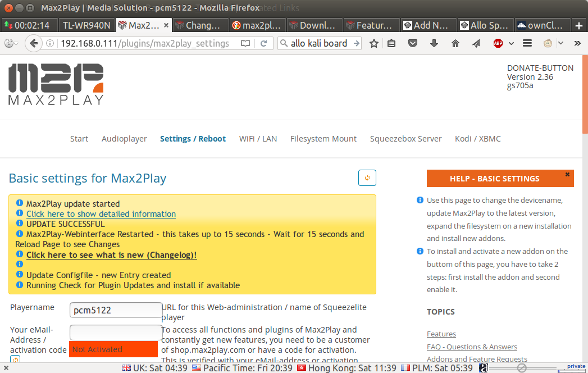Open Settings / Reboot menu item
Screen dimensions: 588x373
coord(193,139)
